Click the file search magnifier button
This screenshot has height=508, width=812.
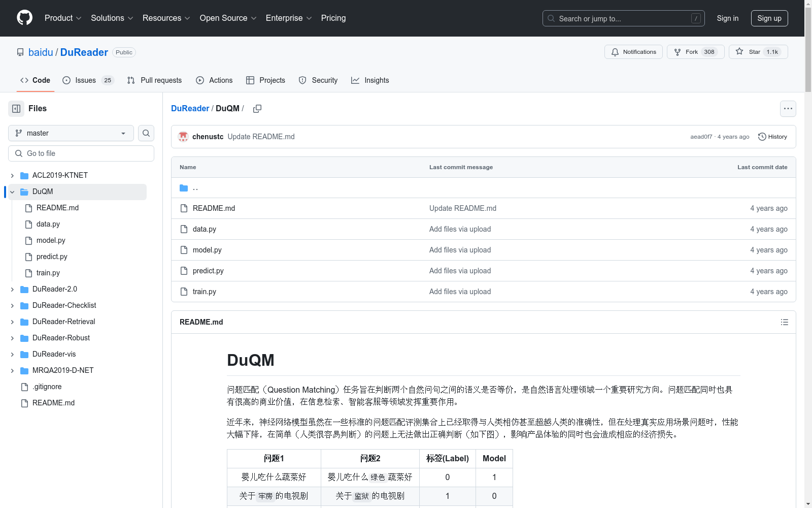click(146, 133)
